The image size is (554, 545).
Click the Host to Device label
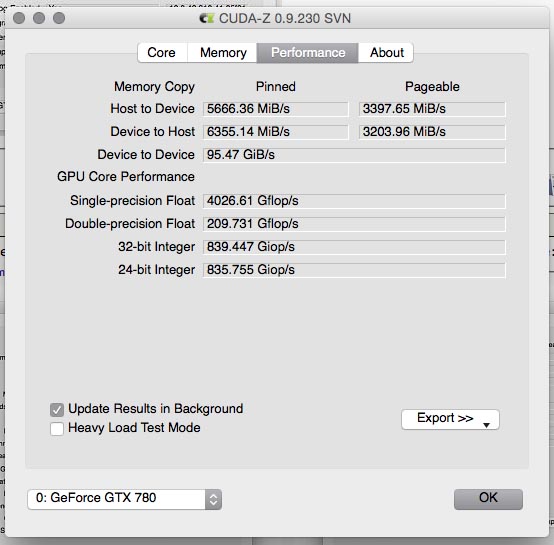tap(152, 108)
